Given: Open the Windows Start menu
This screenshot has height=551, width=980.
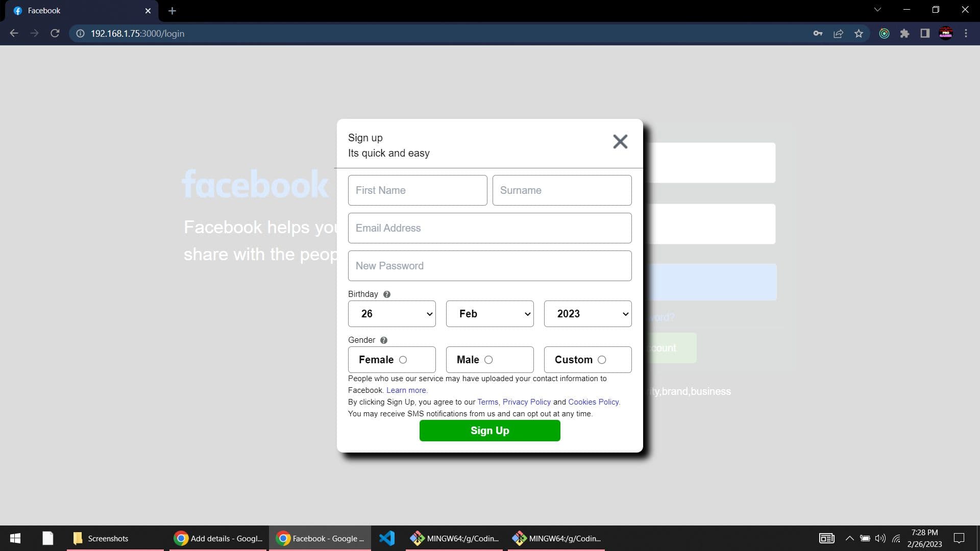Looking at the screenshot, I should pyautogui.click(x=15, y=538).
